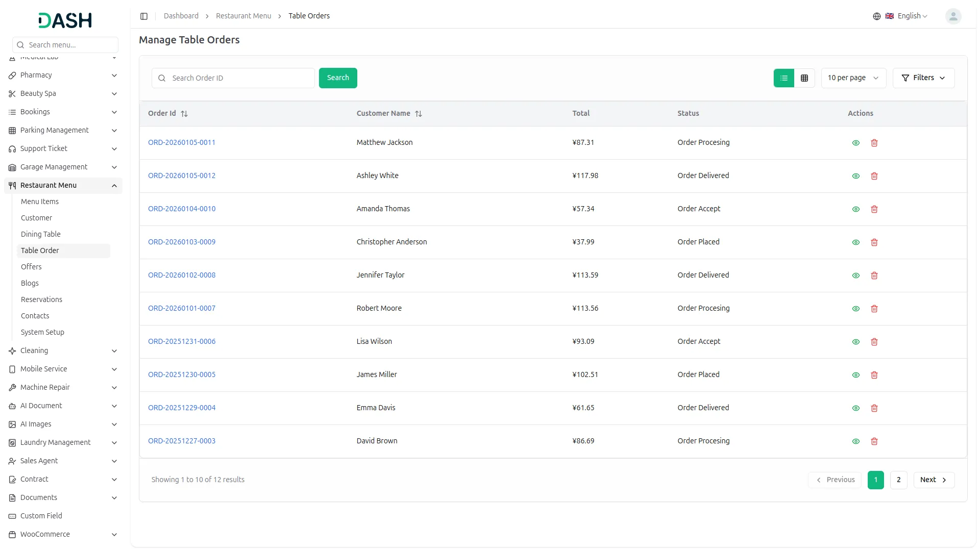
Task: Sort by Order Id column icon
Action: tap(184, 114)
